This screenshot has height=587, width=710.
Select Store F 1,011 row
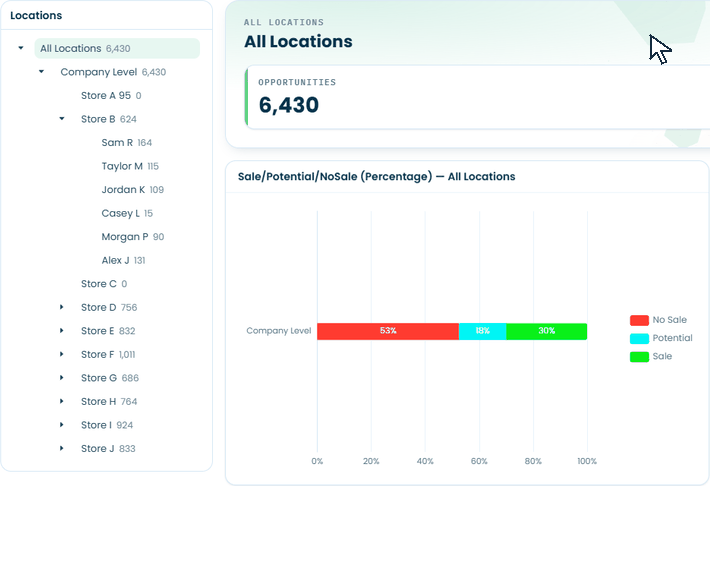pyautogui.click(x=108, y=355)
